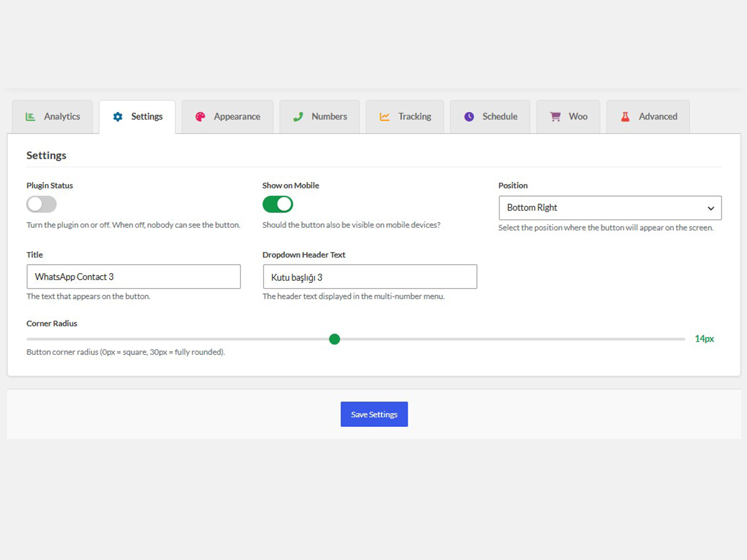Click the Corner Radius slider handle
747x560 pixels.
[x=334, y=339]
